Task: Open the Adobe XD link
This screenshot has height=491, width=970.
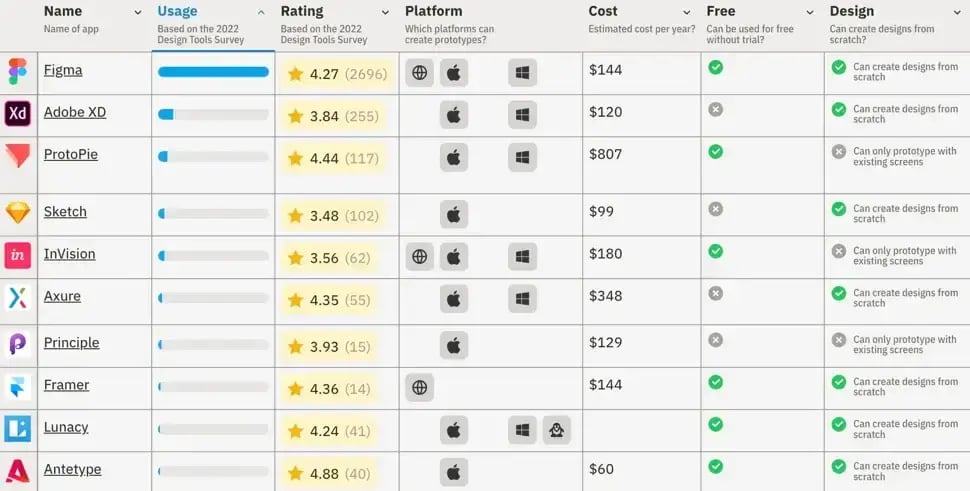Action: pyautogui.click(x=75, y=113)
